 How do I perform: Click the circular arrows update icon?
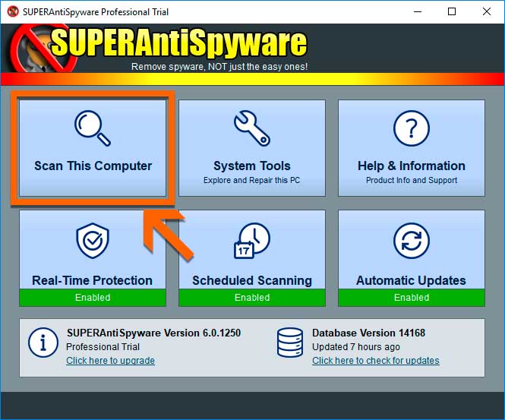pyautogui.click(x=412, y=240)
